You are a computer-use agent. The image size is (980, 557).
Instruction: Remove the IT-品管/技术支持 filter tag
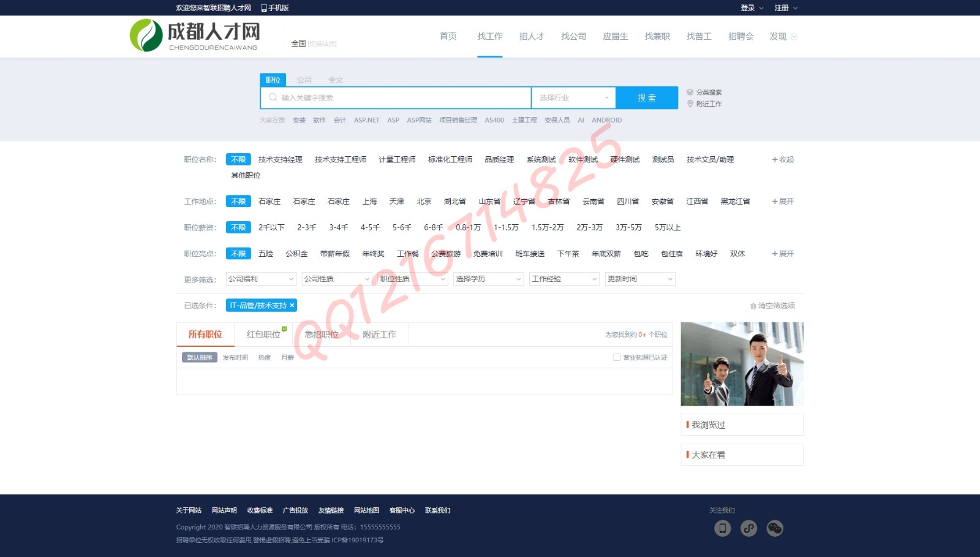click(292, 305)
